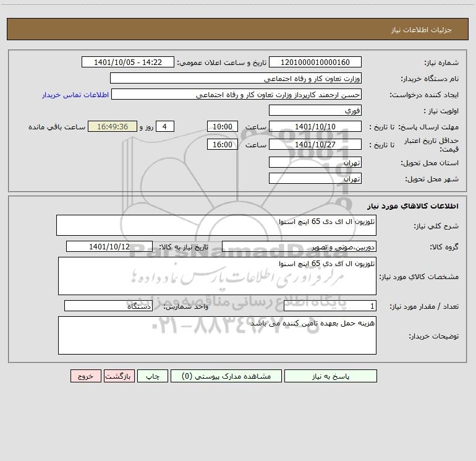Click the گروه کالا field دوربین،صوتی و تصویر
The height and width of the screenshot is (461, 476).
pyautogui.click(x=299, y=246)
